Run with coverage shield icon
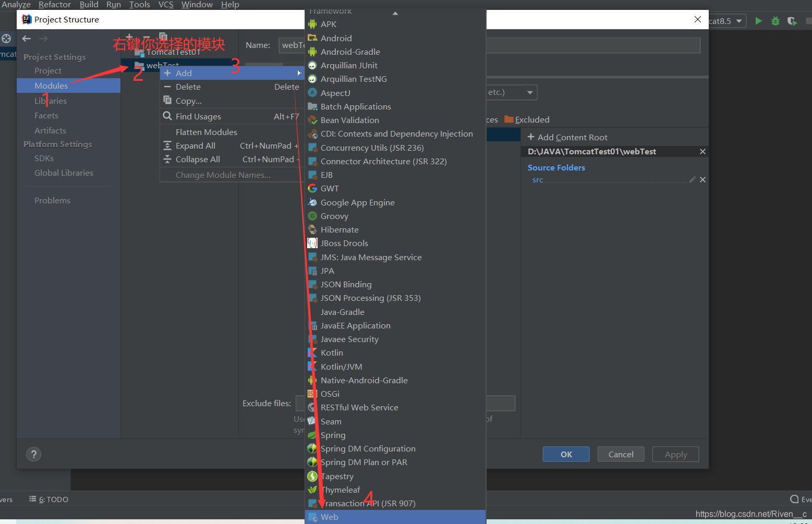Screen dimensions: 812x524 point(792,21)
